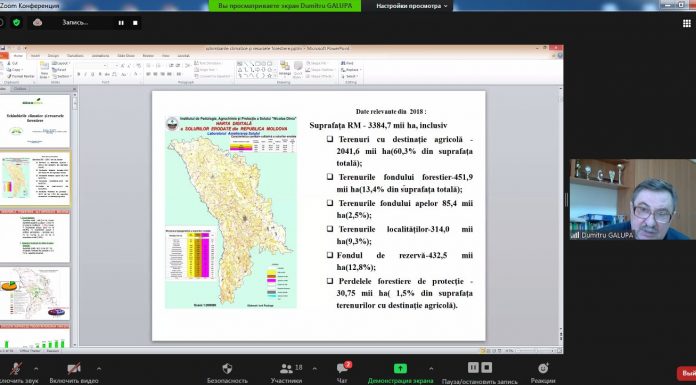
Task: Expand video options arrow next to camera
Action: pyautogui.click(x=99, y=368)
